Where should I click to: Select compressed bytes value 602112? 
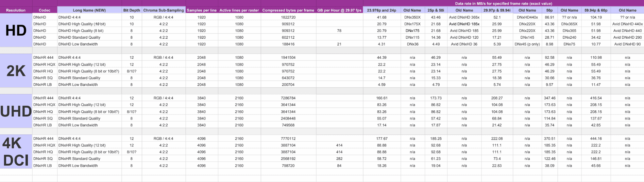[x=288, y=37]
